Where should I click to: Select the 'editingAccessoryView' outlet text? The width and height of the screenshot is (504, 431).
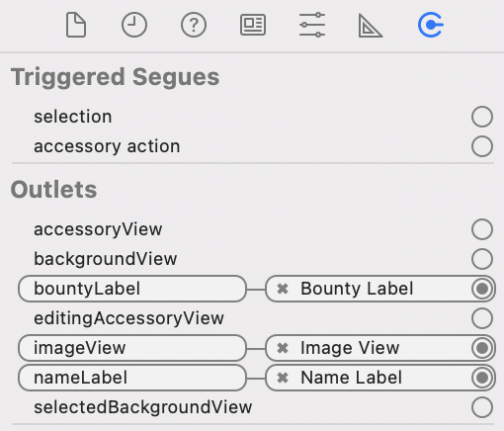(128, 318)
